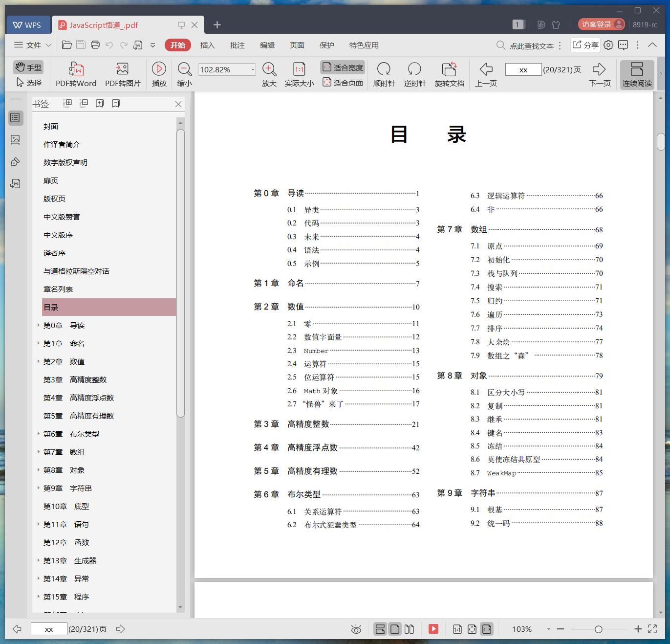The height and width of the screenshot is (644, 670).
Task: Expand quick access toolbar dropdown
Action: pos(152,45)
